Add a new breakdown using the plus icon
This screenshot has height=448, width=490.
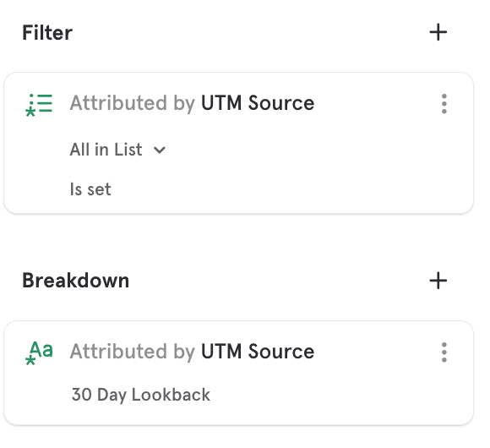[438, 281]
